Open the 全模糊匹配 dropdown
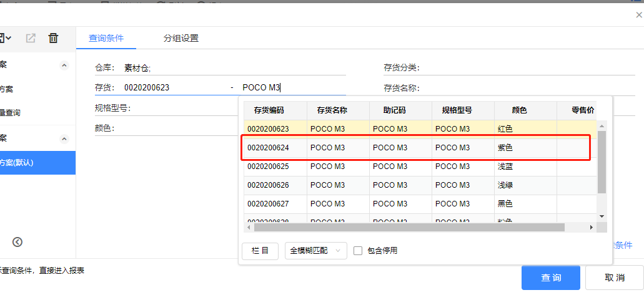 [316, 251]
